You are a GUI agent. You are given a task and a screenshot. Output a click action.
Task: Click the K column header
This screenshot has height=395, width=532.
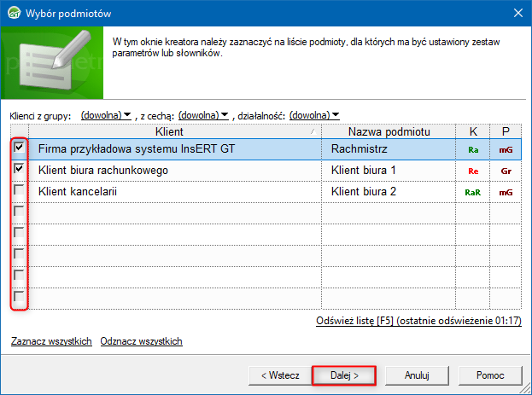click(472, 131)
